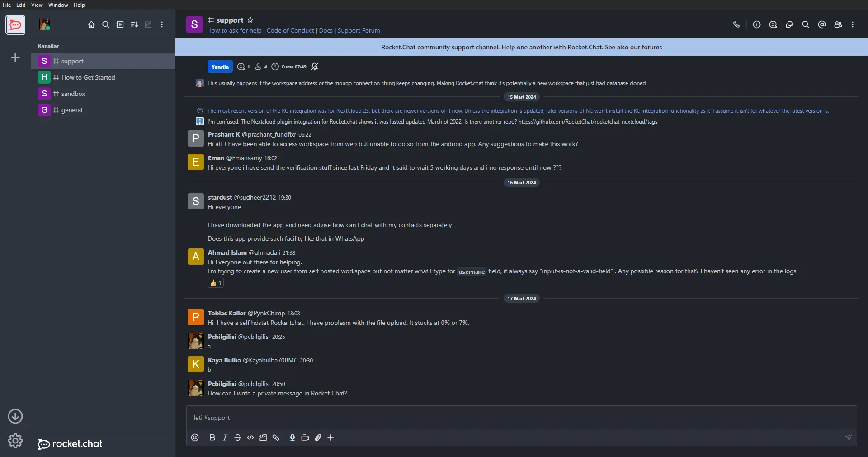Open the sandbox channel
This screenshot has width=868, height=457.
coord(103,94)
